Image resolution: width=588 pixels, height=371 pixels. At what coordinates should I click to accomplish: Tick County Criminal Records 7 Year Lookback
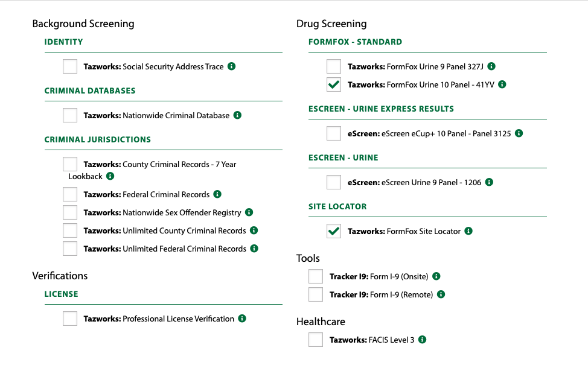click(x=70, y=164)
